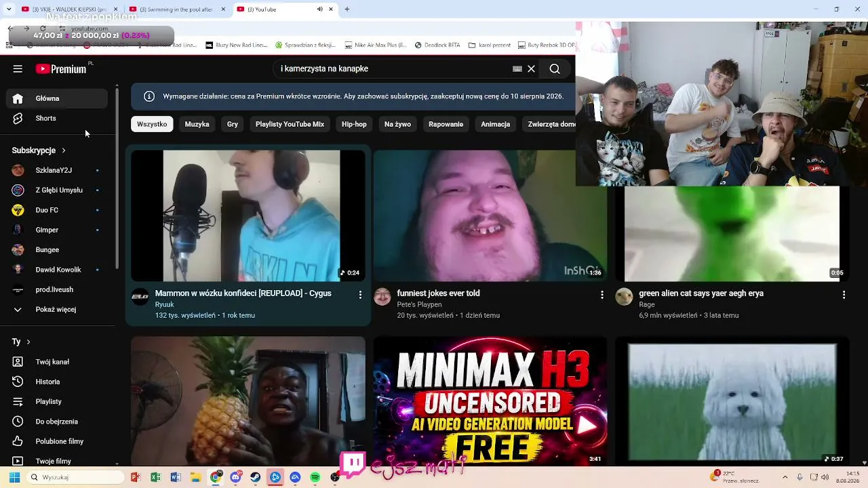The width and height of the screenshot is (868, 488).
Task: Click the Ryuuk channel avatar
Action: [140, 297]
